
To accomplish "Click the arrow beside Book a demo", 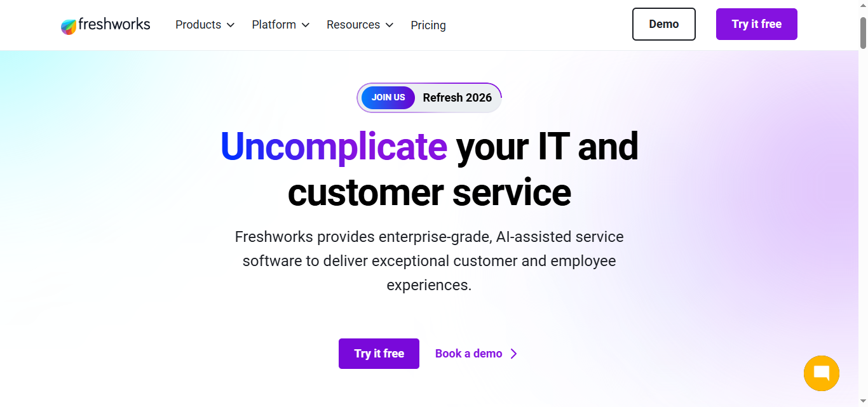I will tap(513, 353).
